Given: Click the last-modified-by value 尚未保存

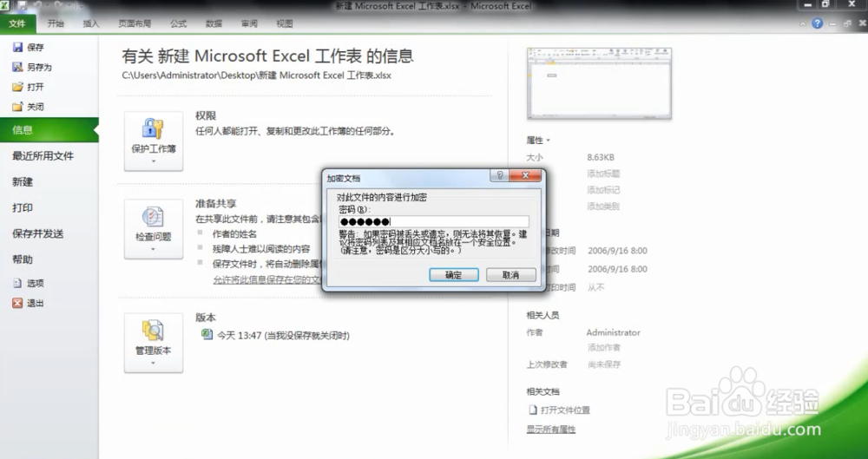Looking at the screenshot, I should [603, 365].
